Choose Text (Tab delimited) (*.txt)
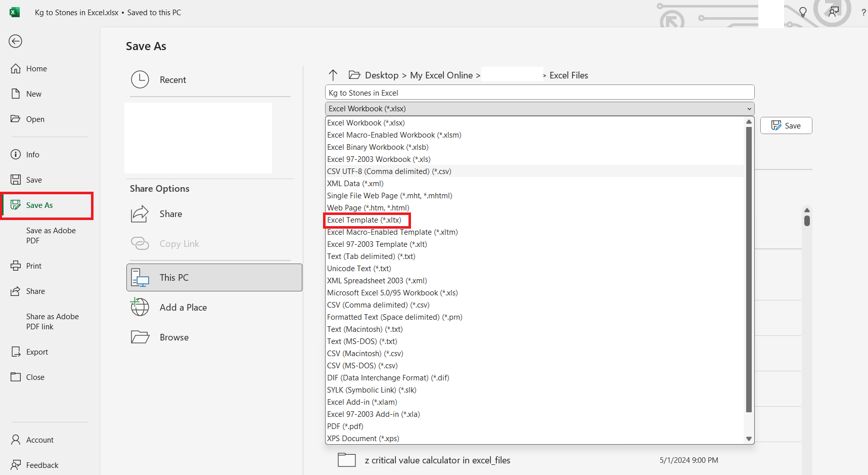This screenshot has height=475, width=868. click(x=535, y=256)
